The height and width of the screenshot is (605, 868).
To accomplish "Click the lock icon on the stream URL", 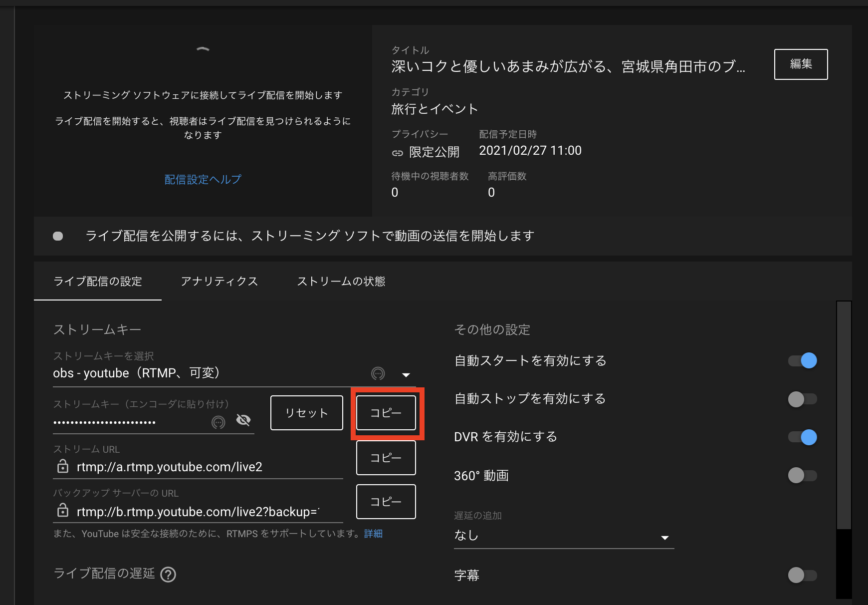I will click(x=62, y=466).
